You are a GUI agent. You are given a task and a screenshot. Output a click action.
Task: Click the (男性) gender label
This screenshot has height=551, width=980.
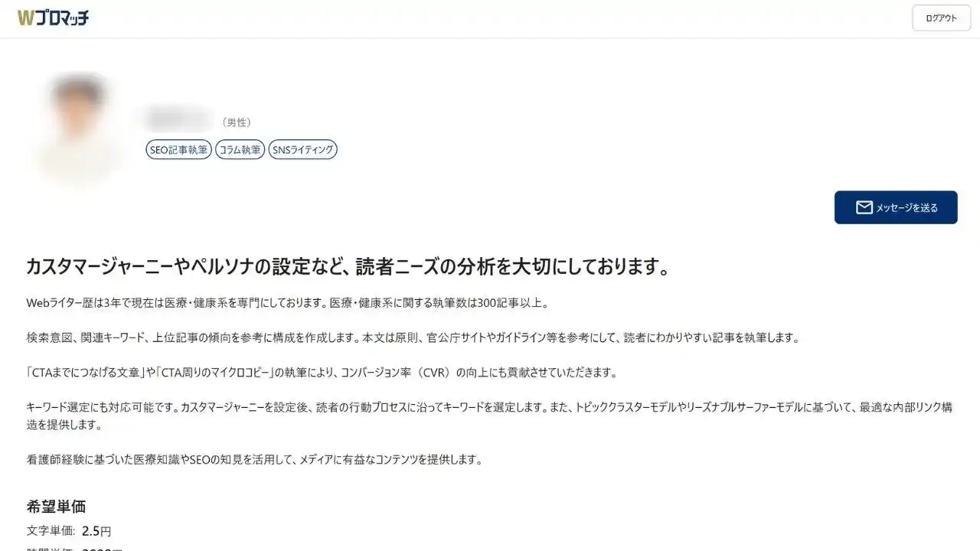click(x=236, y=122)
